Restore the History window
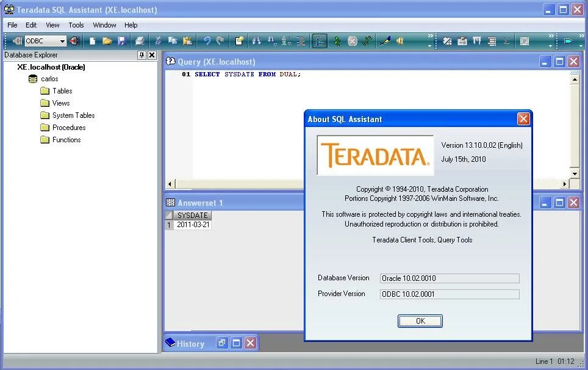This screenshot has width=588, height=370. [222, 343]
